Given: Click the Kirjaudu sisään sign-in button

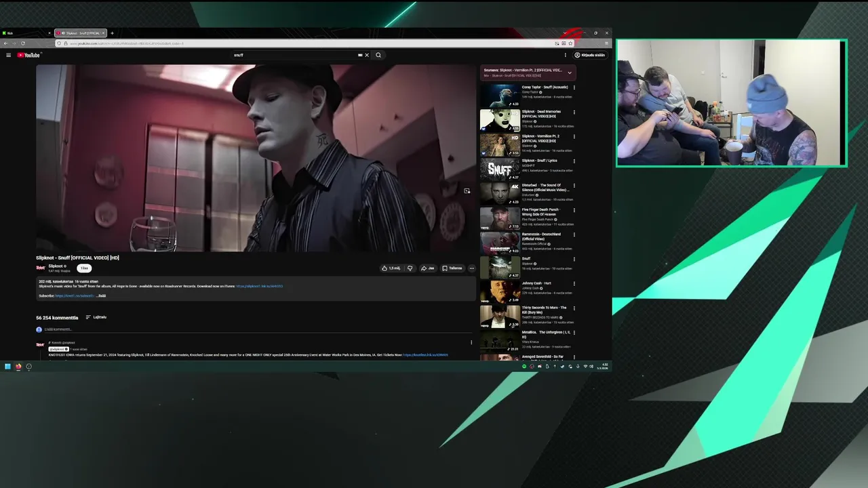Looking at the screenshot, I should point(590,55).
